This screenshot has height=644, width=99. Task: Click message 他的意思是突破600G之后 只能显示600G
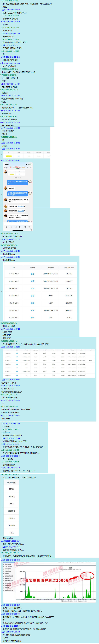pos(18,108)
